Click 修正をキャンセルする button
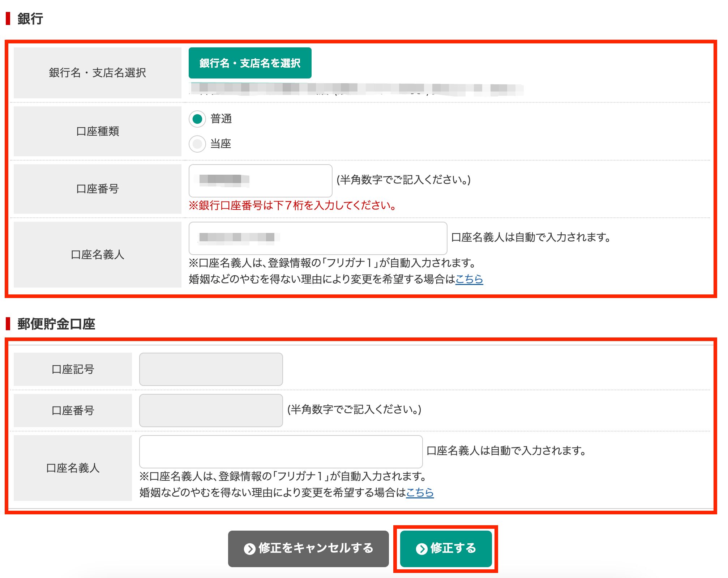 click(308, 548)
